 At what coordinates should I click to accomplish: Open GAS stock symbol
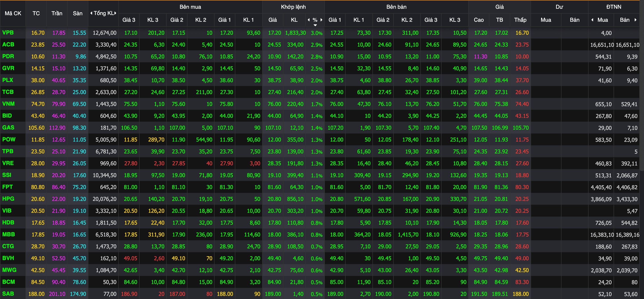point(8,127)
